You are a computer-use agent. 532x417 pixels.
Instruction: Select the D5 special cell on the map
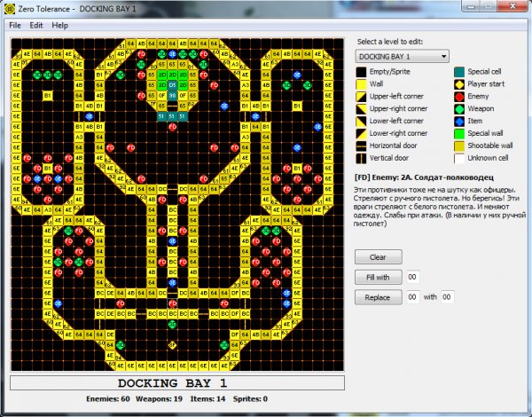pyautogui.click(x=172, y=85)
